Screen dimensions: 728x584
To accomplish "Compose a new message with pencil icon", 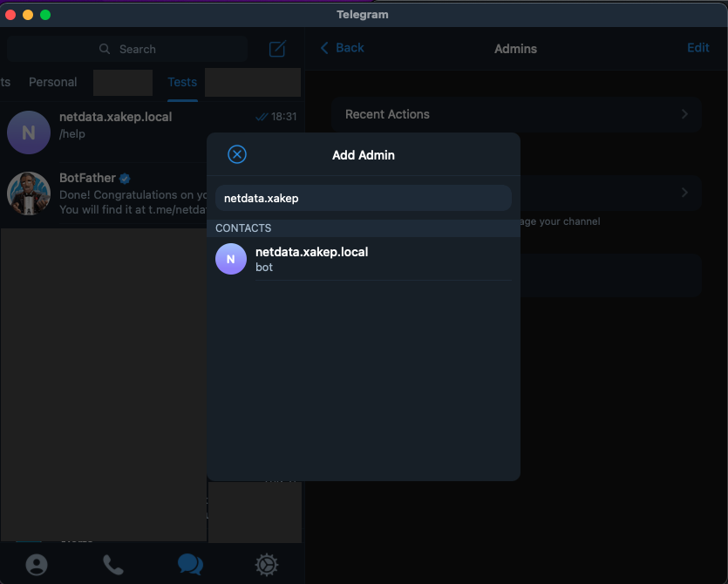I will click(x=277, y=49).
